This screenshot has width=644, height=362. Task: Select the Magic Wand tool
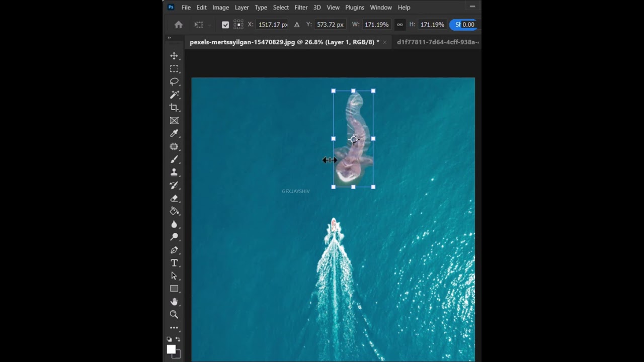pyautogui.click(x=174, y=95)
